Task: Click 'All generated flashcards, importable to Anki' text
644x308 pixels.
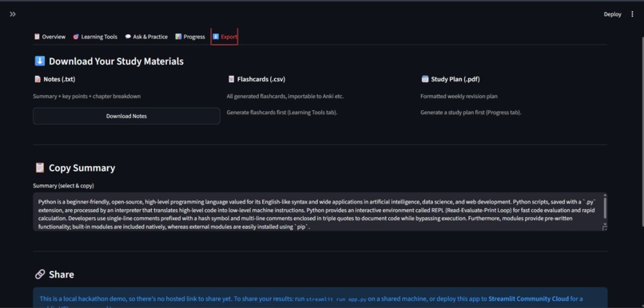Action: pyautogui.click(x=285, y=97)
